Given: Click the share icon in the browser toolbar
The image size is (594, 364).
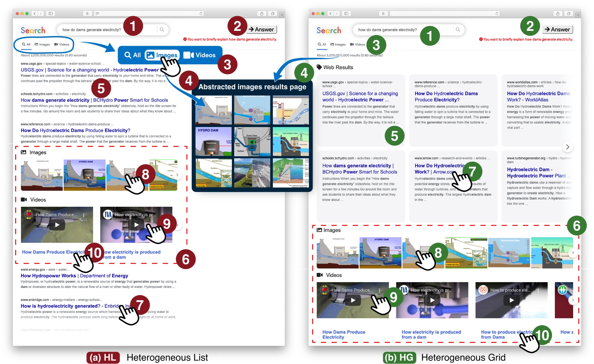Looking at the screenshot, I should [262, 14].
